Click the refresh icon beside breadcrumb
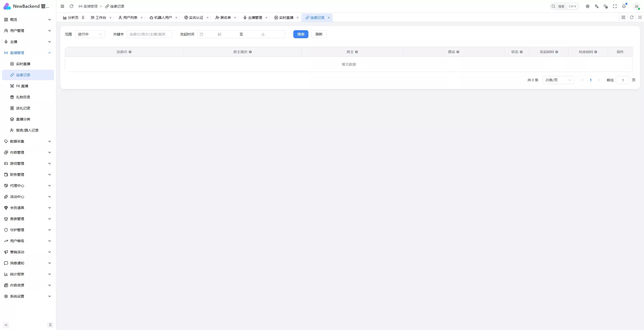 coord(71,6)
